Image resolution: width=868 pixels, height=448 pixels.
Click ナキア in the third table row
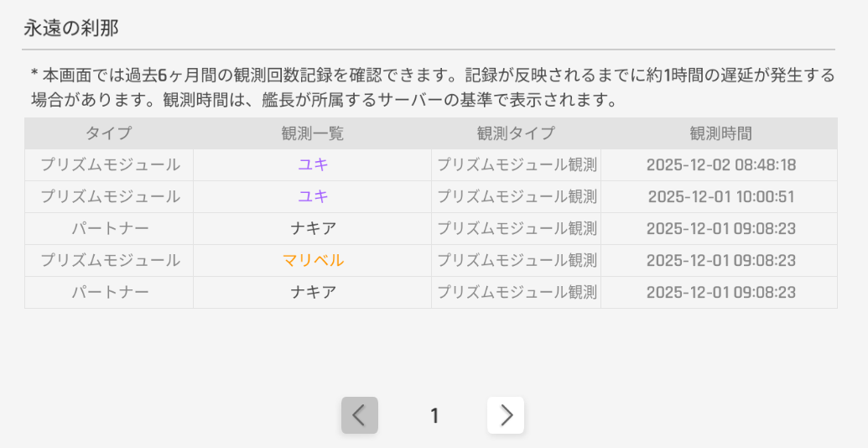tap(313, 229)
